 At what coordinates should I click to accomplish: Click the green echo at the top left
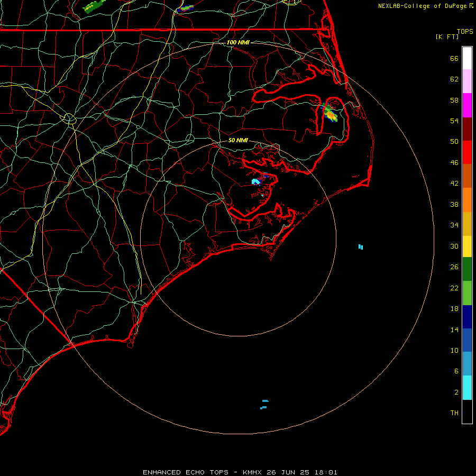click(95, 6)
